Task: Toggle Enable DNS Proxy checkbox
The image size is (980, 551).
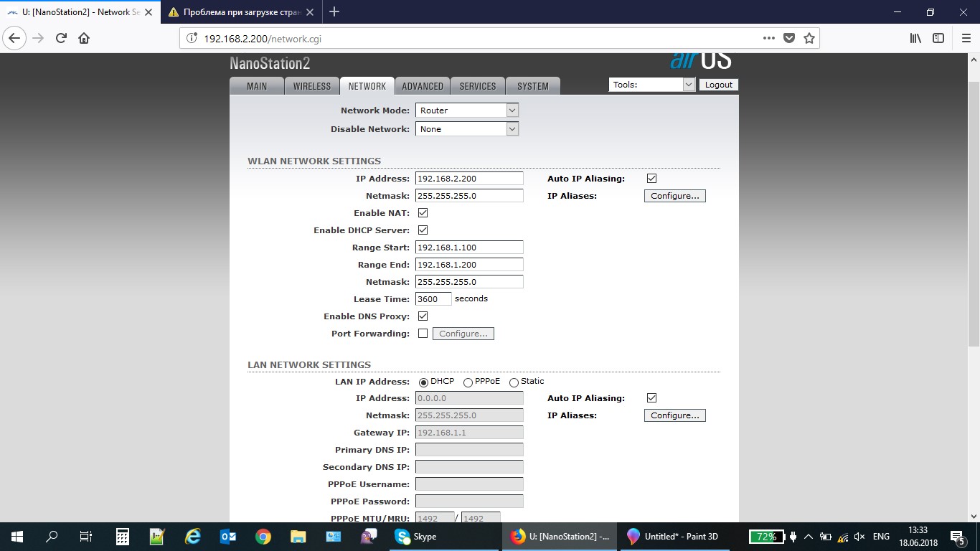Action: click(423, 316)
